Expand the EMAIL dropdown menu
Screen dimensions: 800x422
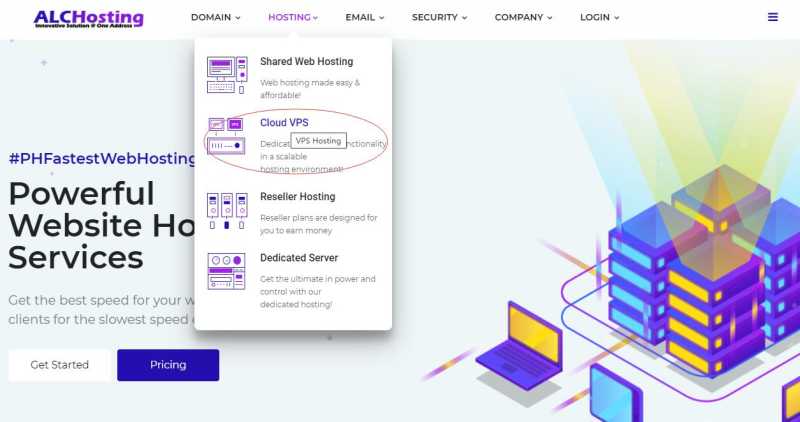click(x=365, y=17)
